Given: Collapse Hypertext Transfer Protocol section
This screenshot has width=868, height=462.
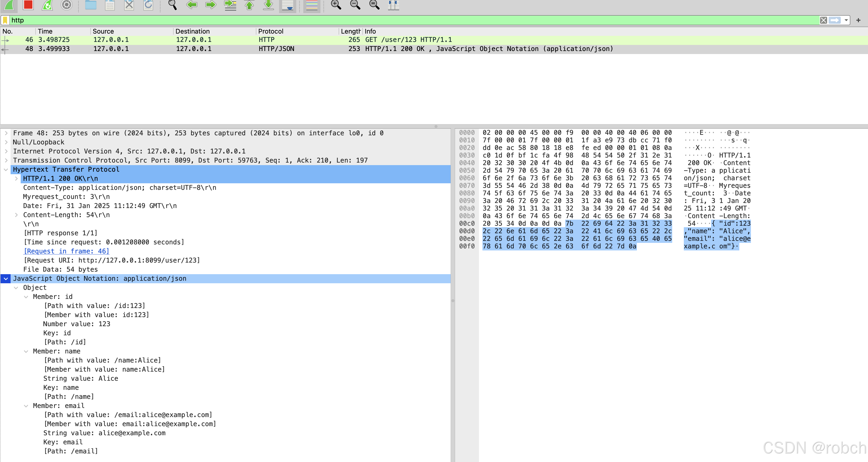Looking at the screenshot, I should [x=6, y=170].
